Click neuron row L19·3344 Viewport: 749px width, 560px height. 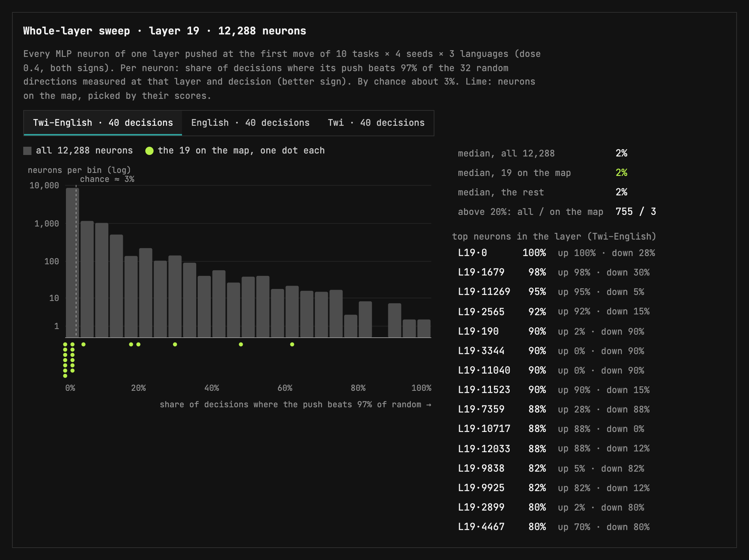(556, 351)
